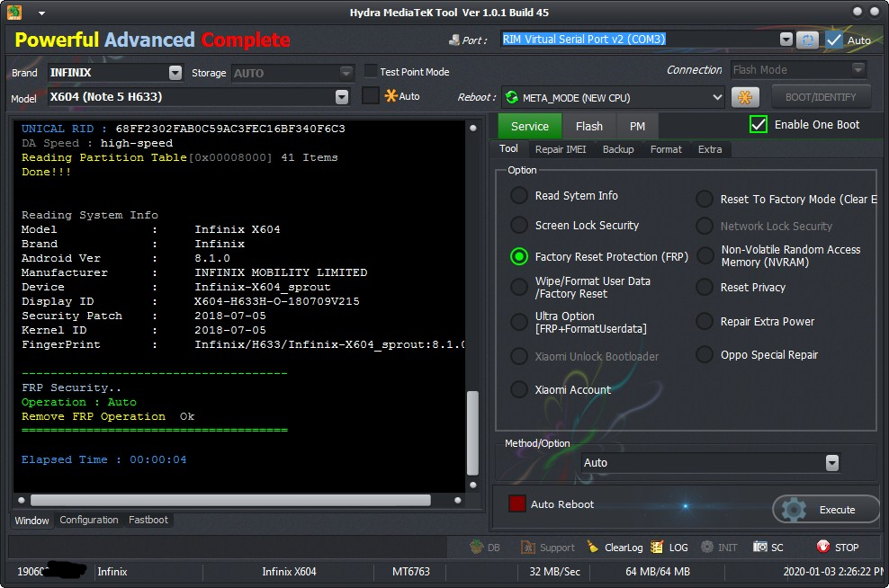This screenshot has height=588, width=889.
Task: Open the LOG icon in bottom toolbar
Action: click(657, 547)
